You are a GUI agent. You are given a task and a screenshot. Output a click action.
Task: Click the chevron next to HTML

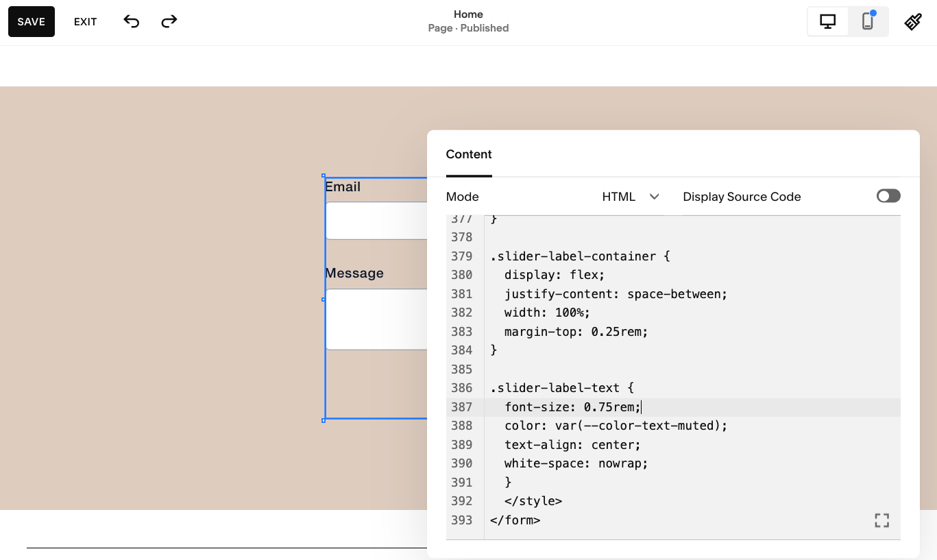(655, 197)
